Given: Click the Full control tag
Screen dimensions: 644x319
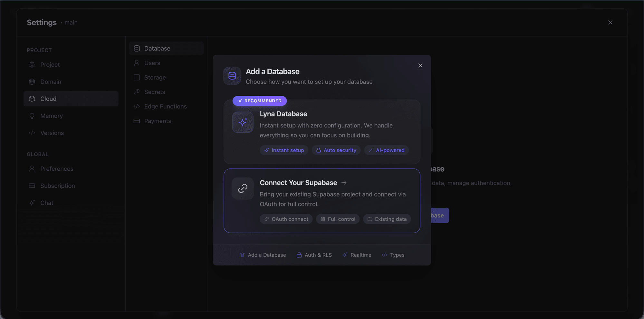Looking at the screenshot, I should pos(338,219).
